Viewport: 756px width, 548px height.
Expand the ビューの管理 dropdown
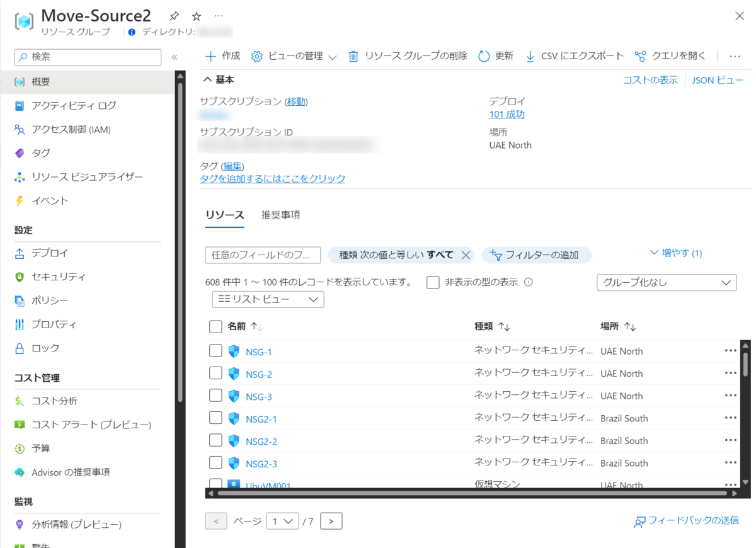pos(295,56)
